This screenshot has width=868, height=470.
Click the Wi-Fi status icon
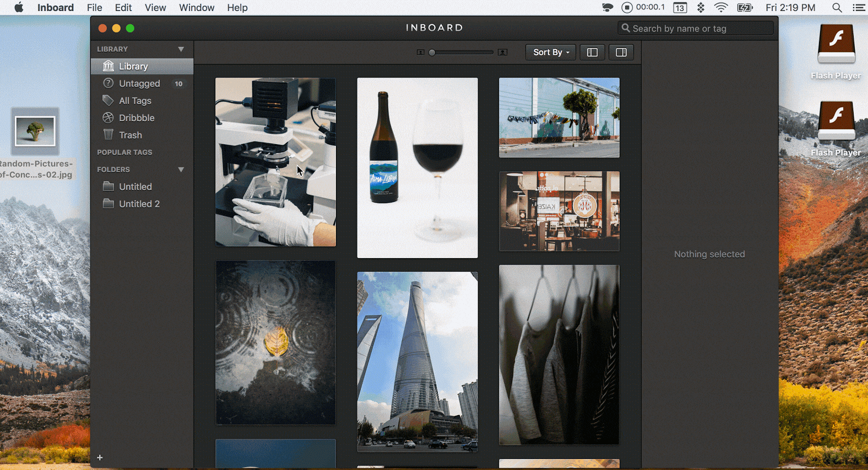(721, 8)
